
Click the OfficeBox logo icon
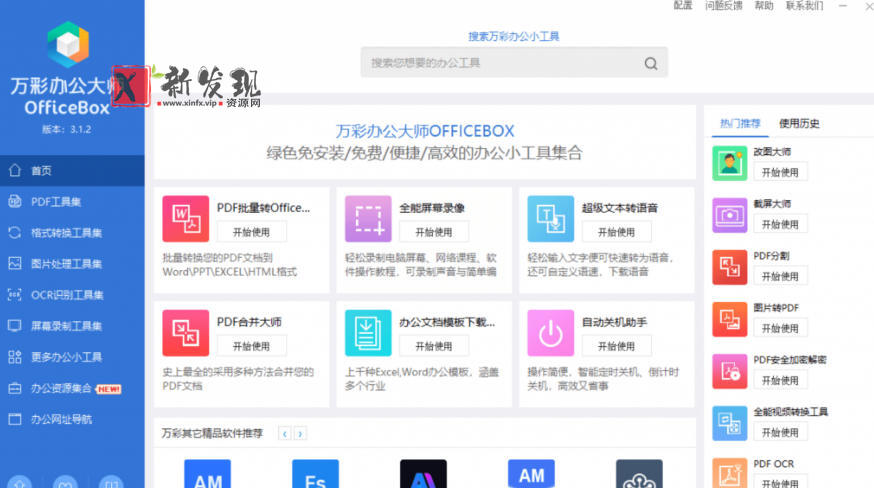pyautogui.click(x=68, y=45)
